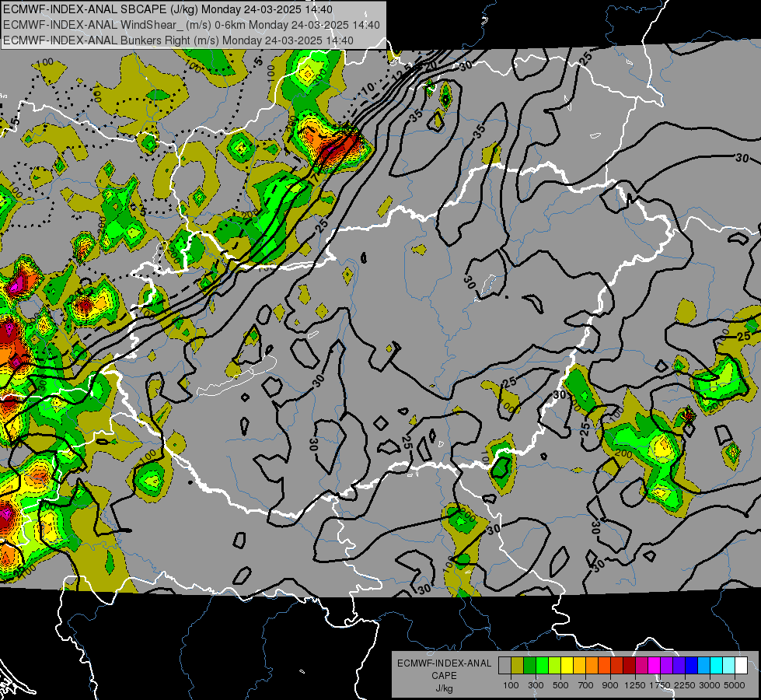The height and width of the screenshot is (700, 761).
Task: Click the legend scale value 100
Action: click(511, 685)
